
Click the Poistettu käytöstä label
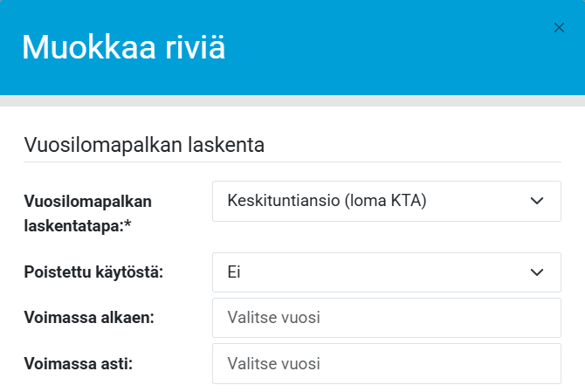94,272
